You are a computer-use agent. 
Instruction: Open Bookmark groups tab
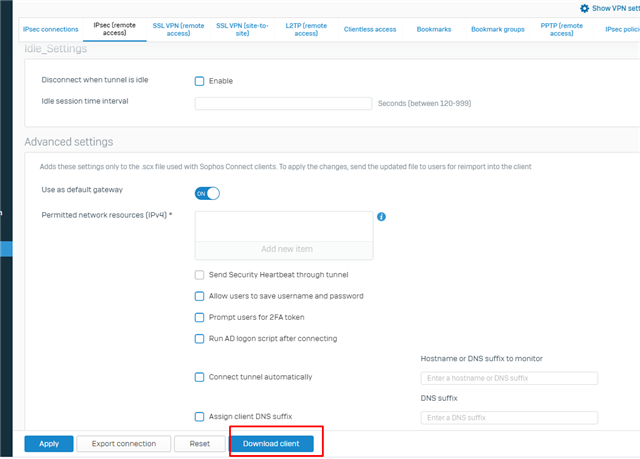[x=498, y=29]
